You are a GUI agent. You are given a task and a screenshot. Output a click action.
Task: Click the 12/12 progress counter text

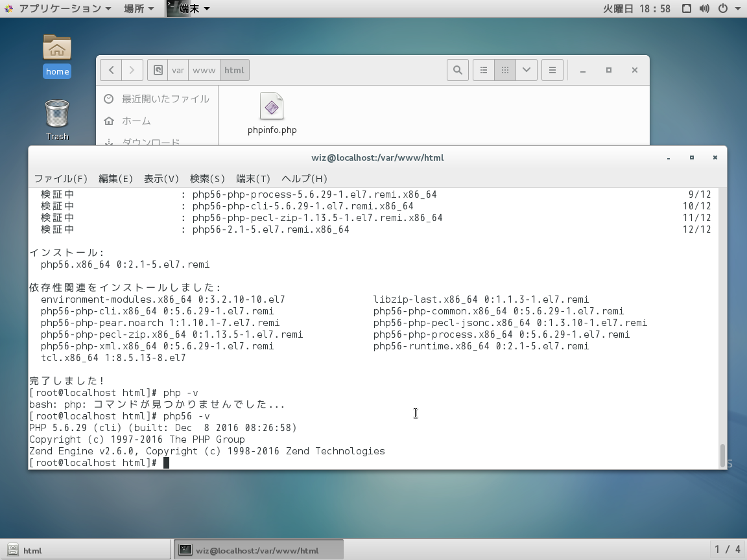pyautogui.click(x=697, y=229)
